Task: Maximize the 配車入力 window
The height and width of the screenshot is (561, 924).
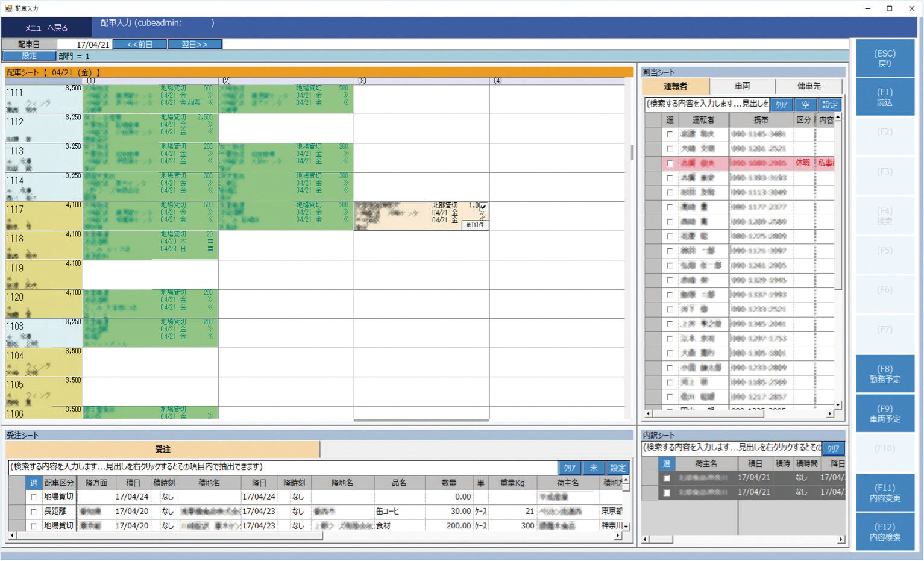Action: [x=889, y=8]
